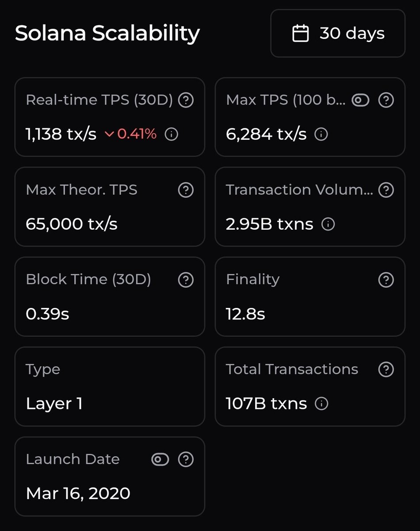This screenshot has height=531, width=420.
Task: Open help icon on Launch Date card
Action: [x=186, y=460]
